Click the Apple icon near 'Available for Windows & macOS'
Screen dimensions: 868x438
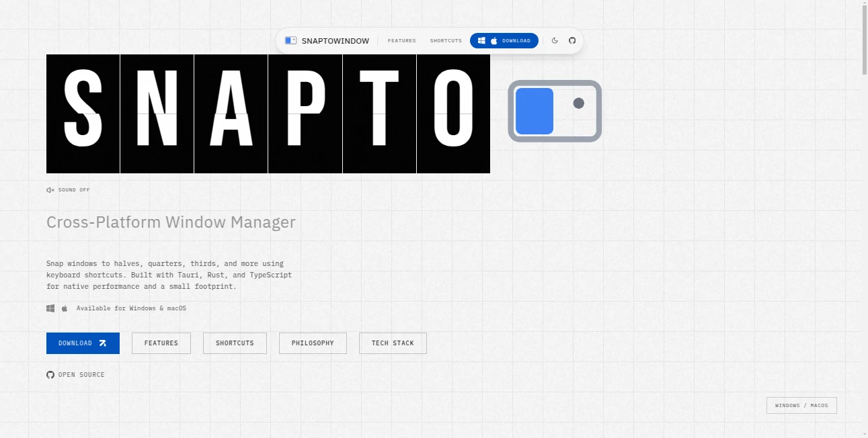(64, 308)
